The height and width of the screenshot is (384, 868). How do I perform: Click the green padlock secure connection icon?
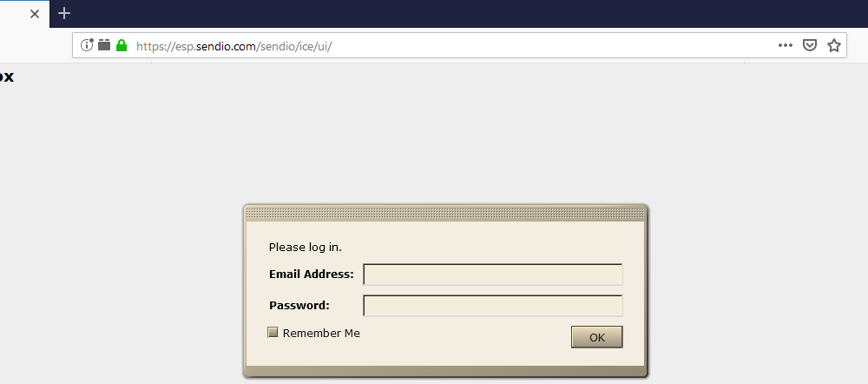[122, 45]
